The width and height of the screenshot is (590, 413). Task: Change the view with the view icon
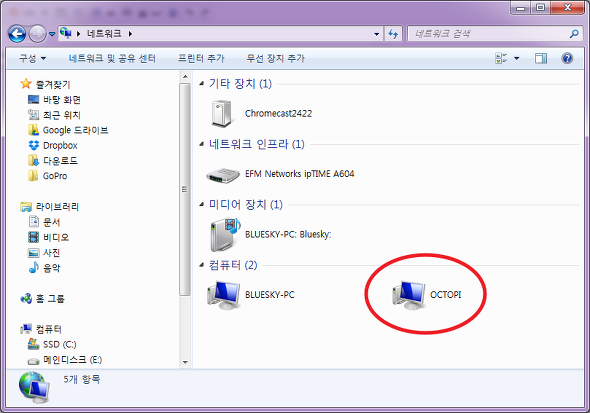tap(501, 58)
